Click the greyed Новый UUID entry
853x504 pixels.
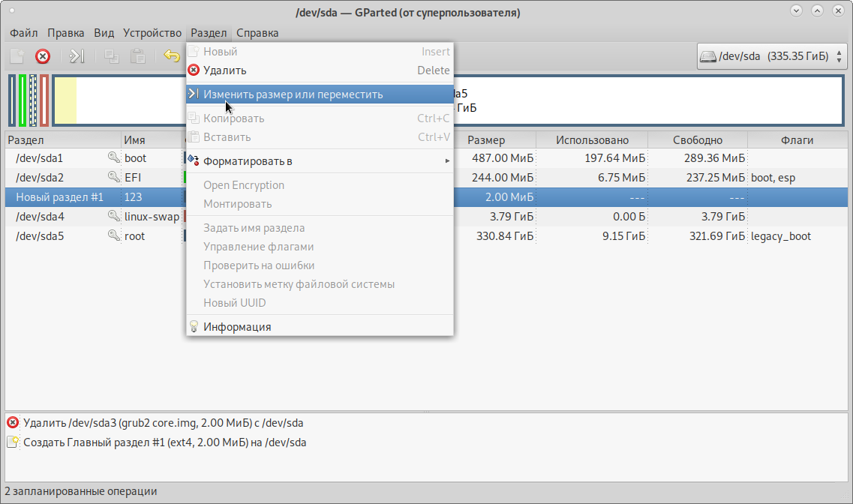point(320,303)
